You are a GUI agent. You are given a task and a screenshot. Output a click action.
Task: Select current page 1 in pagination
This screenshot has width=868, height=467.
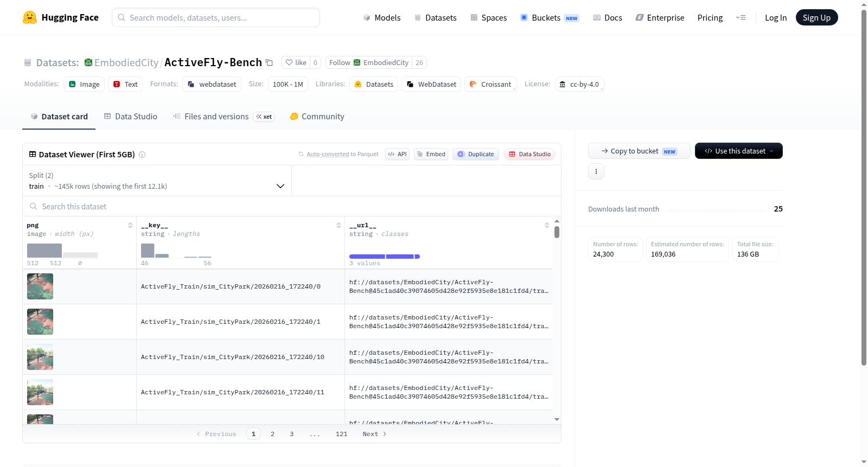(253, 434)
